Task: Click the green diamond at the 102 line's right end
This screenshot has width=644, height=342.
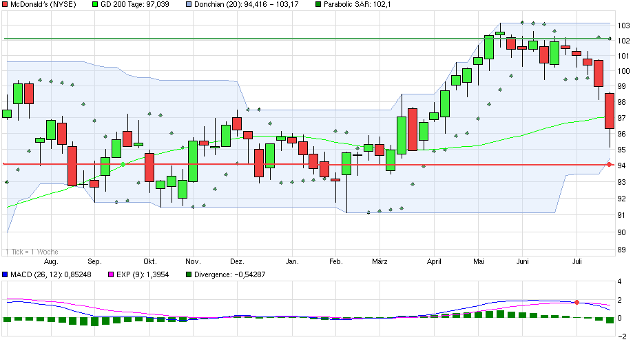Action: tap(610, 38)
